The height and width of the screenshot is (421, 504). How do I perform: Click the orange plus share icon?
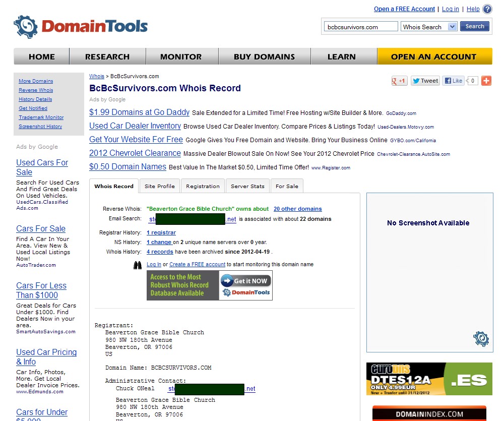coord(486,81)
